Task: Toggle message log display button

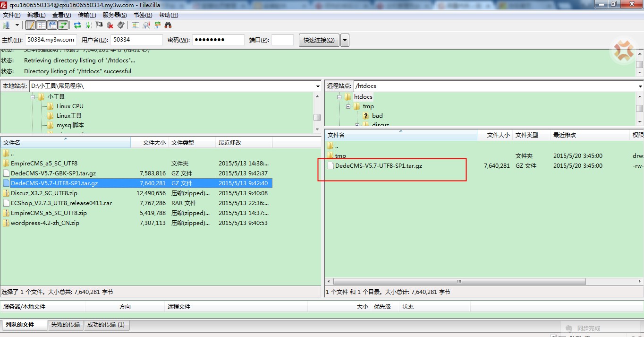Action: coord(31,25)
